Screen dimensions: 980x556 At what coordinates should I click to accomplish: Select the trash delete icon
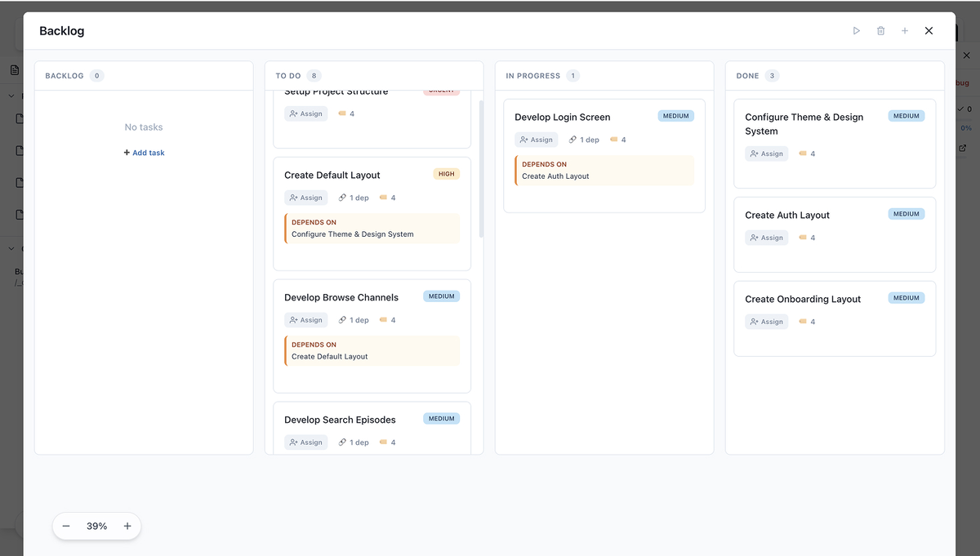coord(880,30)
